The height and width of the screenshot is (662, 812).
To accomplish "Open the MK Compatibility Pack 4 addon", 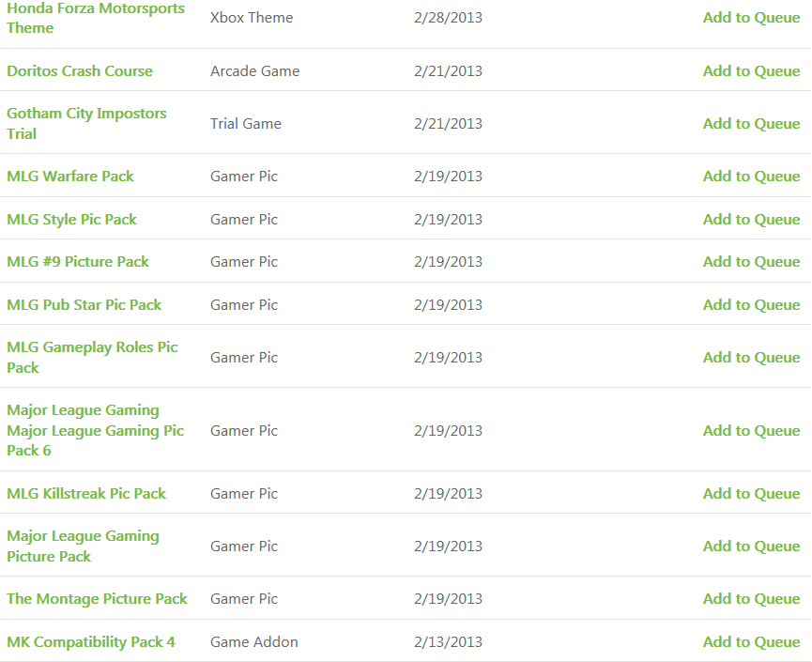I will pyautogui.click(x=91, y=641).
